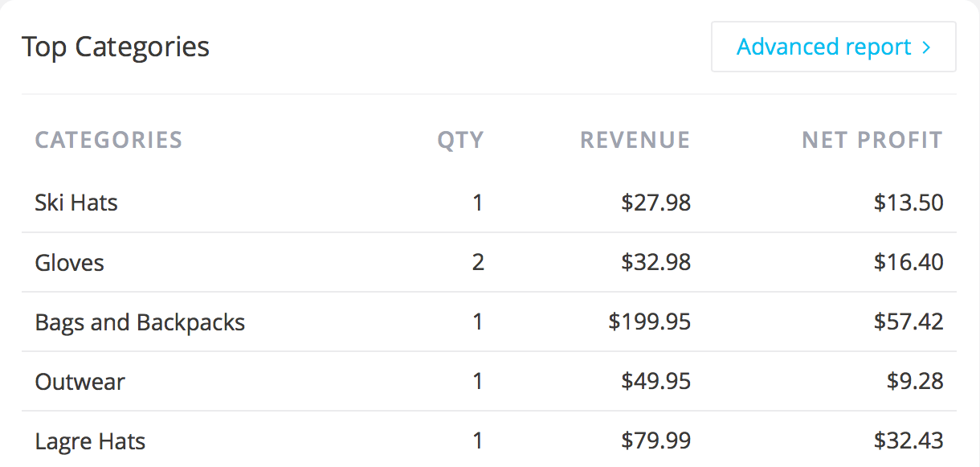980x467 pixels.
Task: Sort by the NET PROFIT column header
Action: [872, 140]
